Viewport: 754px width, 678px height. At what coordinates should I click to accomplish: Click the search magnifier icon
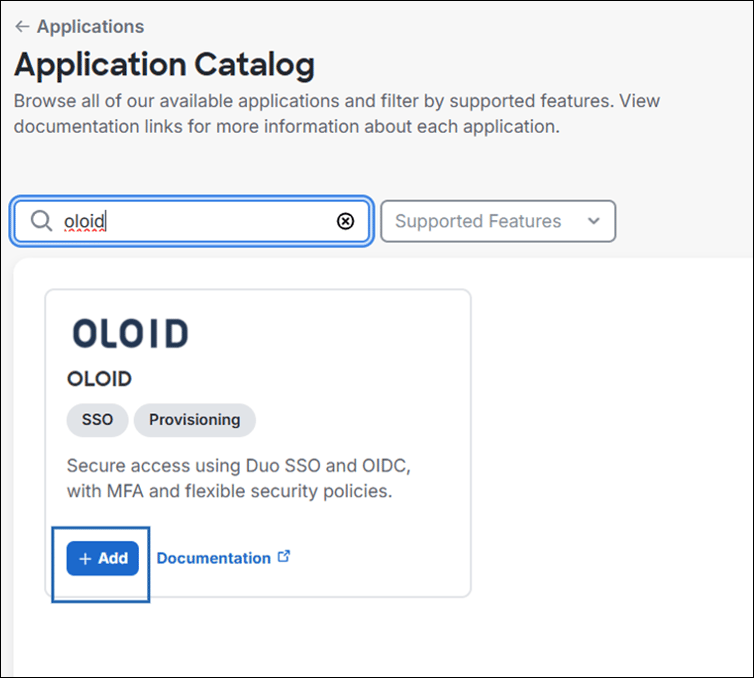(41, 221)
